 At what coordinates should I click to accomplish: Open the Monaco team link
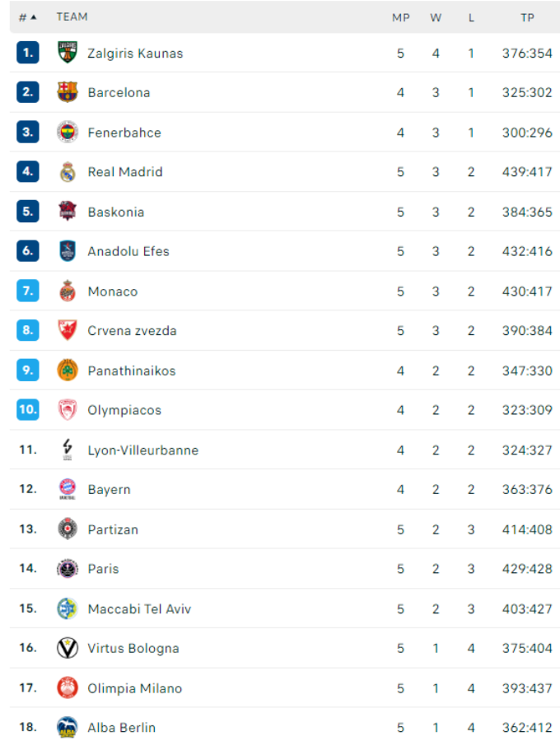pos(113,291)
